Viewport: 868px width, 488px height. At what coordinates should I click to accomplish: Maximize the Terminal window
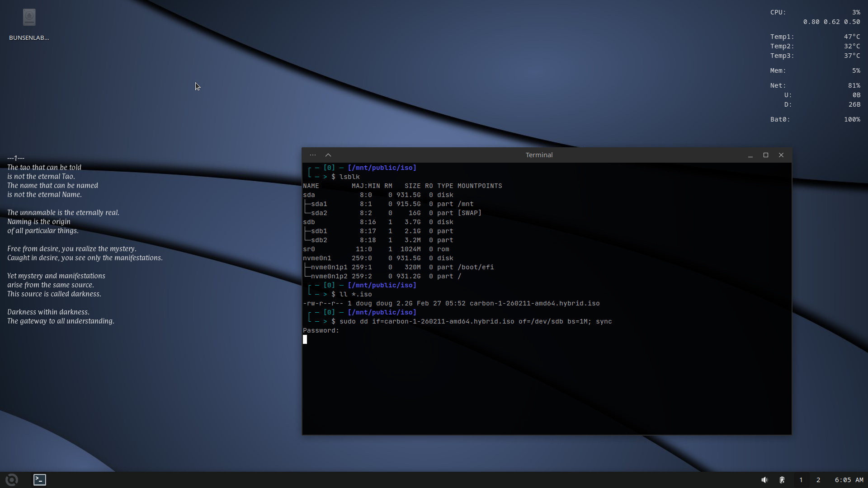tap(766, 155)
